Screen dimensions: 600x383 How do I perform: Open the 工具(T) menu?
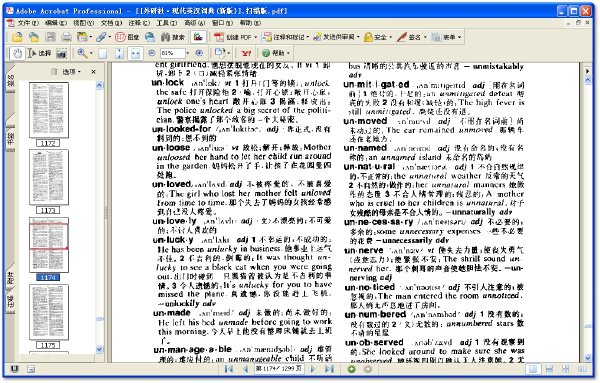[166, 23]
